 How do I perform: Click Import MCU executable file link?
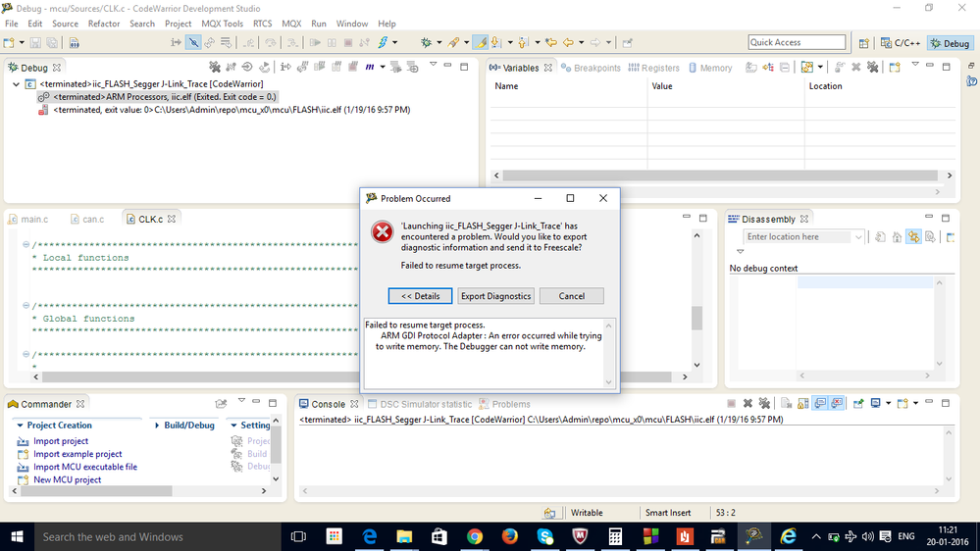pos(85,467)
